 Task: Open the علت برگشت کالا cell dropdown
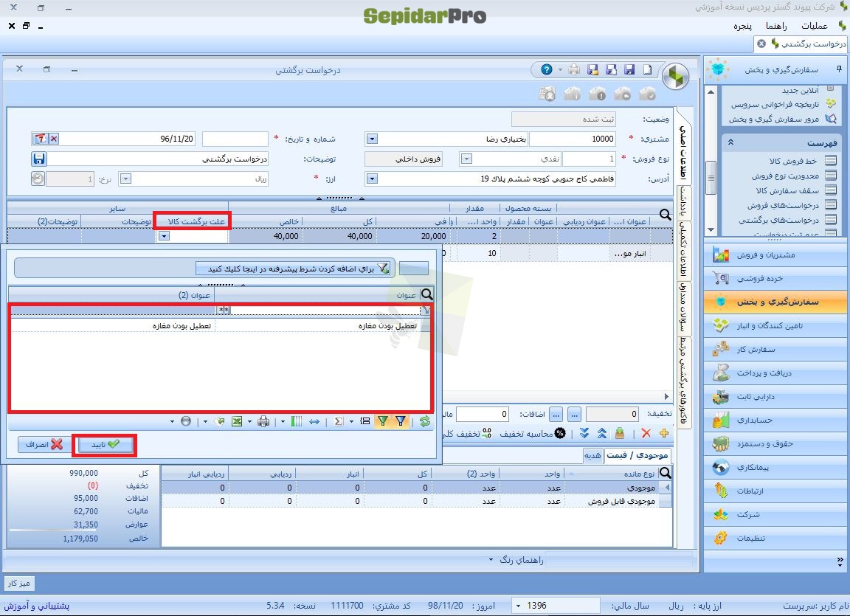pos(164,236)
